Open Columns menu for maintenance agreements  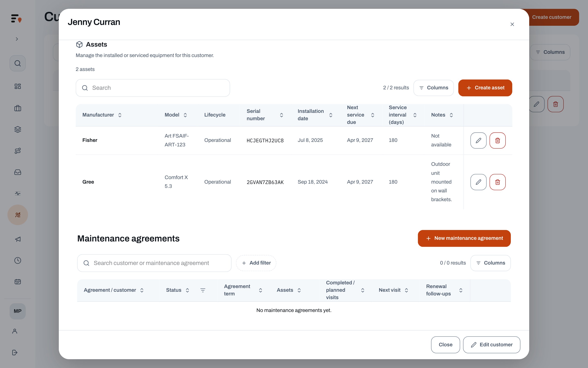490,263
